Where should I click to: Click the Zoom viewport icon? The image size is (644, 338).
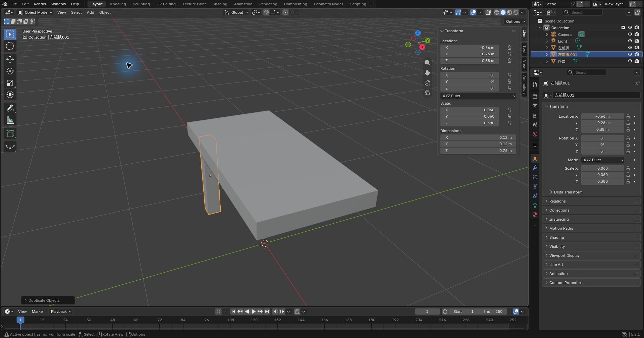(427, 63)
